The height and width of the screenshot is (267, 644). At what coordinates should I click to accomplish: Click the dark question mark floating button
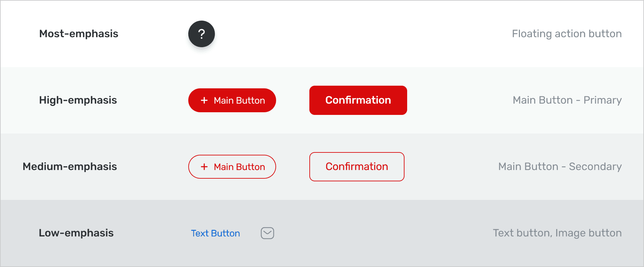[202, 34]
